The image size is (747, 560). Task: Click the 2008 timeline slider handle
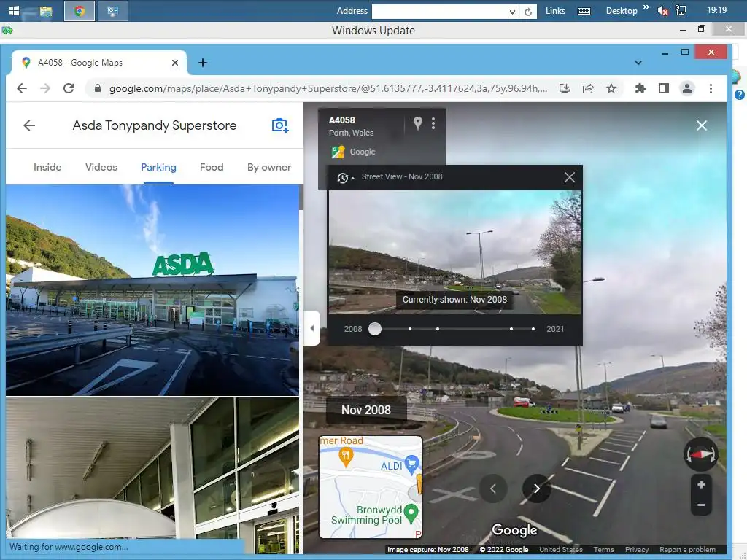pyautogui.click(x=375, y=329)
